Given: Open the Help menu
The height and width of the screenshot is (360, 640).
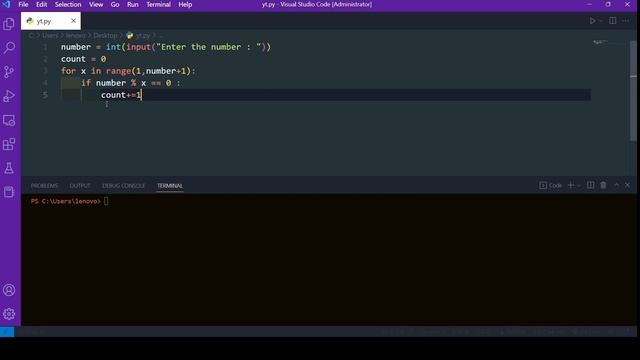Looking at the screenshot, I should tap(185, 4).
